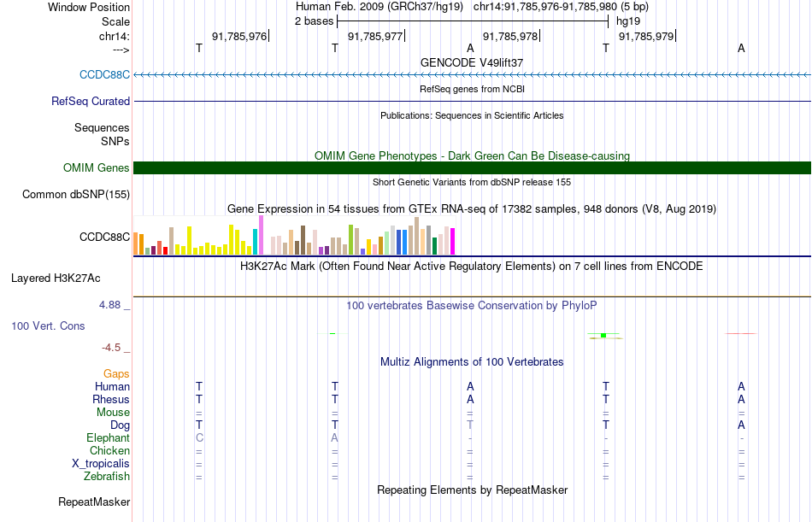Click the Elephant row A base
Viewport: 812px width, 522px height.
point(334,438)
